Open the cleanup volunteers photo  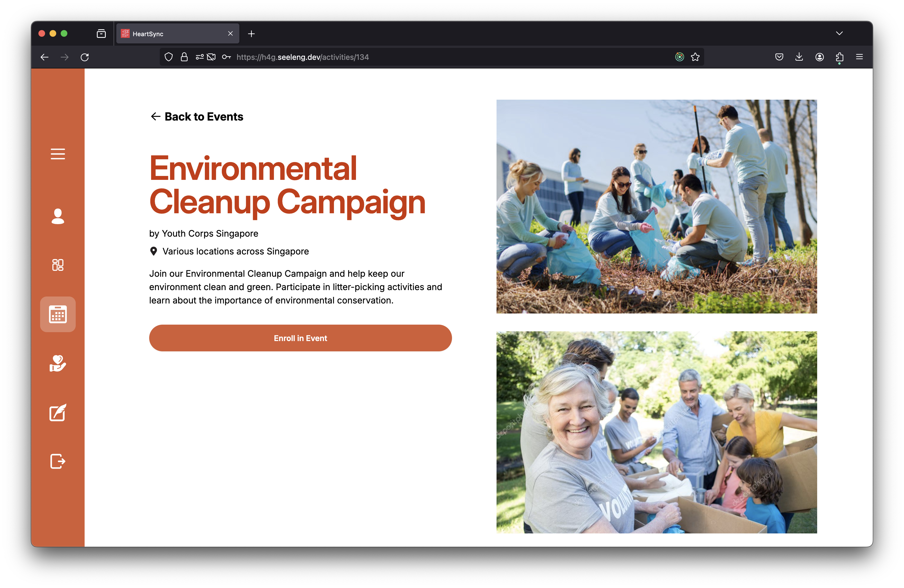pos(656,206)
